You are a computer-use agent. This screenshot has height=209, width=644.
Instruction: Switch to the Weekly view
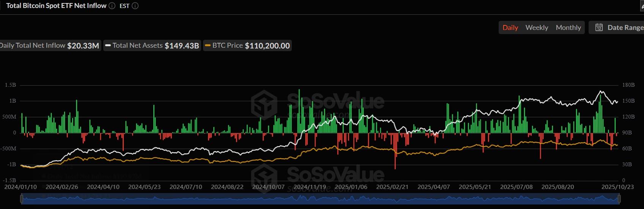(537, 27)
